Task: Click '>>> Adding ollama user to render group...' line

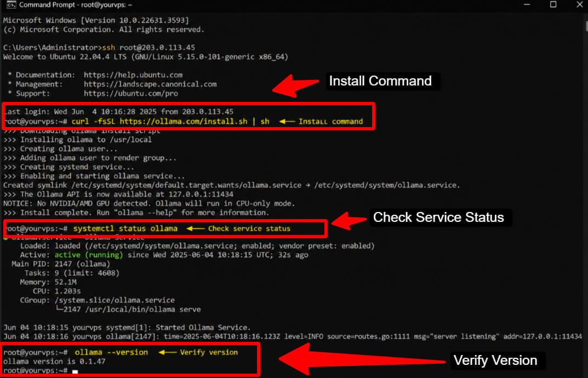Action: [x=90, y=158]
